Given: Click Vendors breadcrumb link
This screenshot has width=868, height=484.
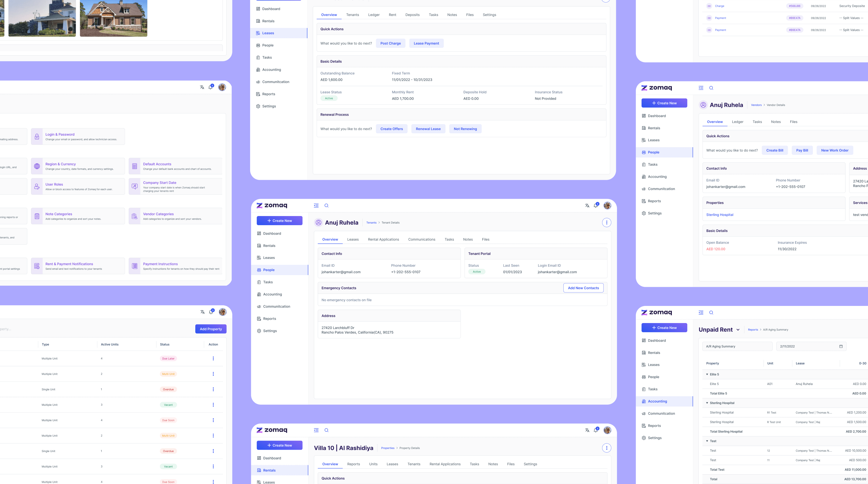Looking at the screenshot, I should coord(756,105).
